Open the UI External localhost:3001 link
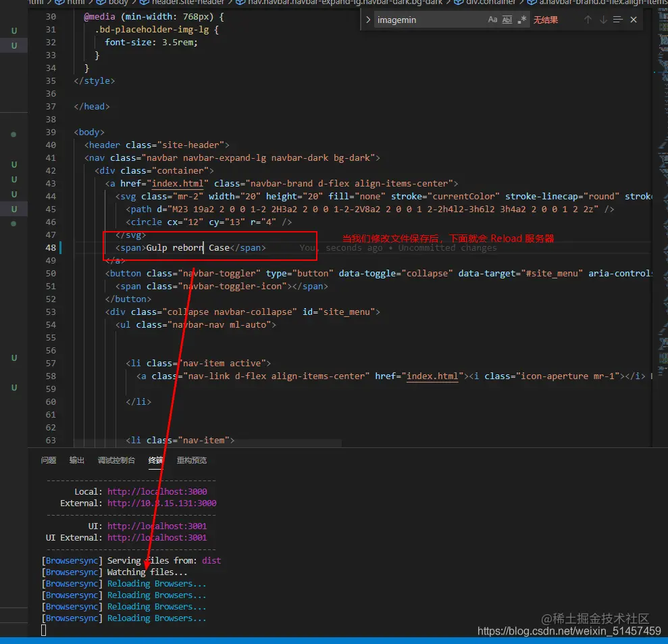 pyautogui.click(x=157, y=537)
